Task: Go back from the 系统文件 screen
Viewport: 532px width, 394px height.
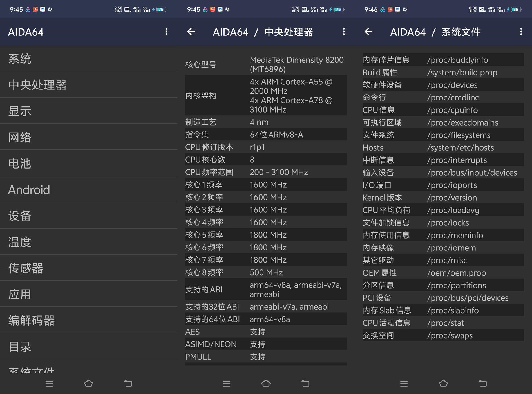Action: [x=368, y=32]
